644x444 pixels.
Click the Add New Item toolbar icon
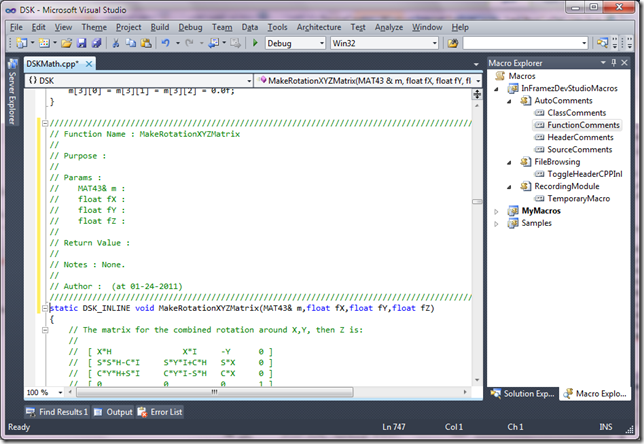point(44,43)
